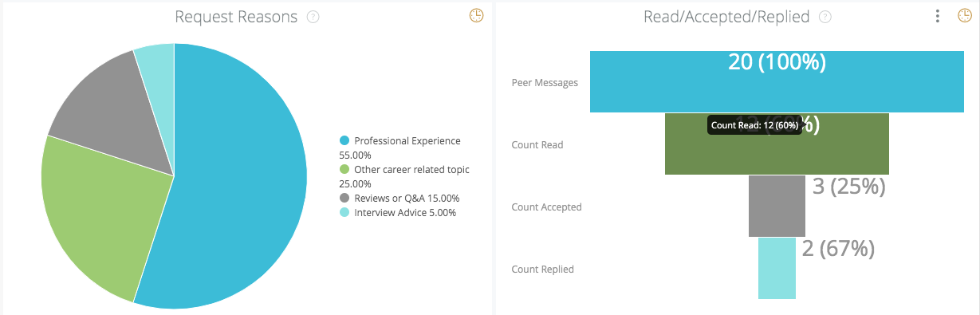Screen dimensions: 980x315
Task: Click the Read/Accepted/Replied panel title
Action: [726, 17]
